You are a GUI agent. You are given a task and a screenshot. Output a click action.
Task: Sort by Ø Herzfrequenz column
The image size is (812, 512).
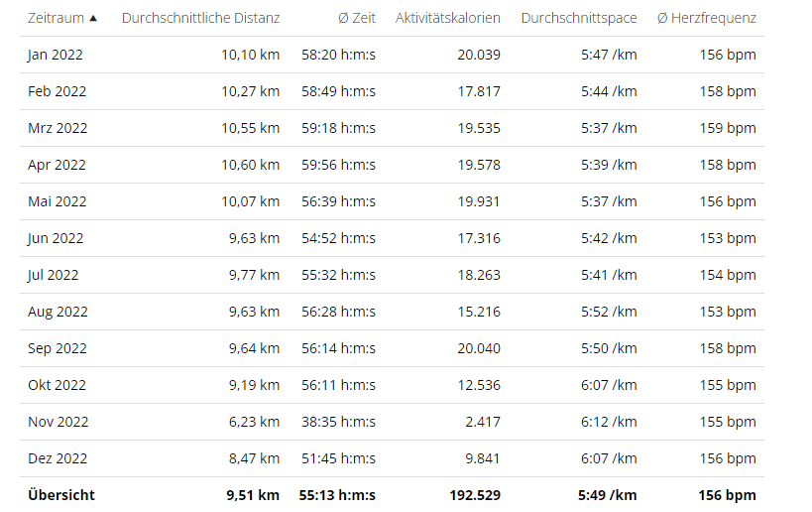pyautogui.click(x=706, y=18)
